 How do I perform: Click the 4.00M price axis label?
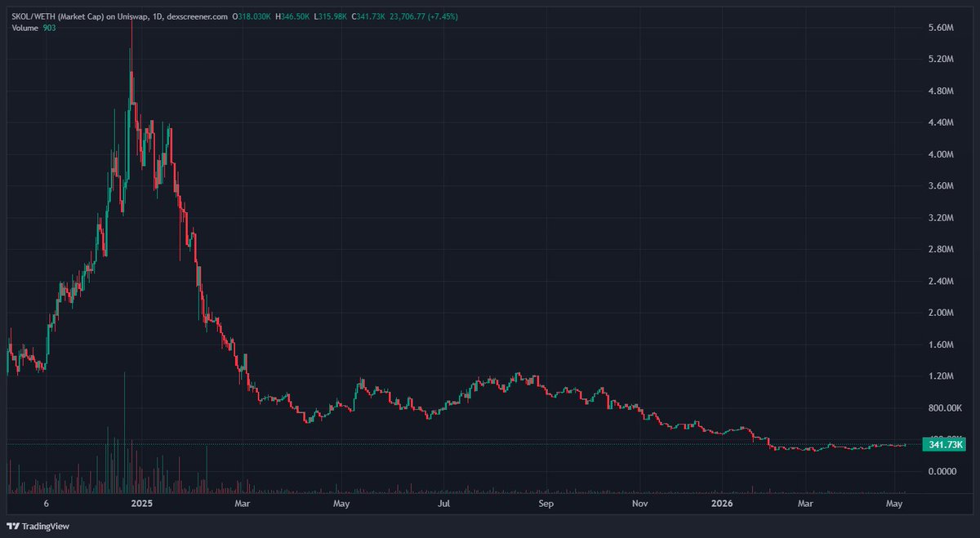(942, 154)
